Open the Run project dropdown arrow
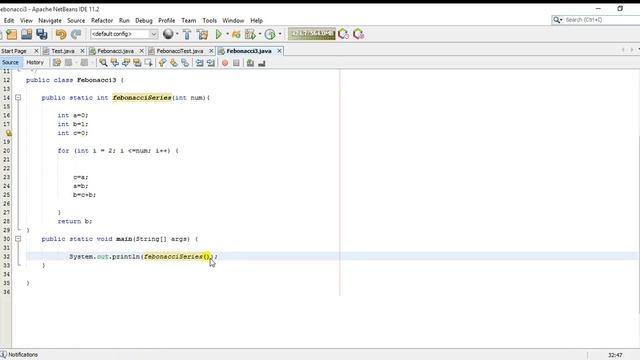 pos(227,34)
